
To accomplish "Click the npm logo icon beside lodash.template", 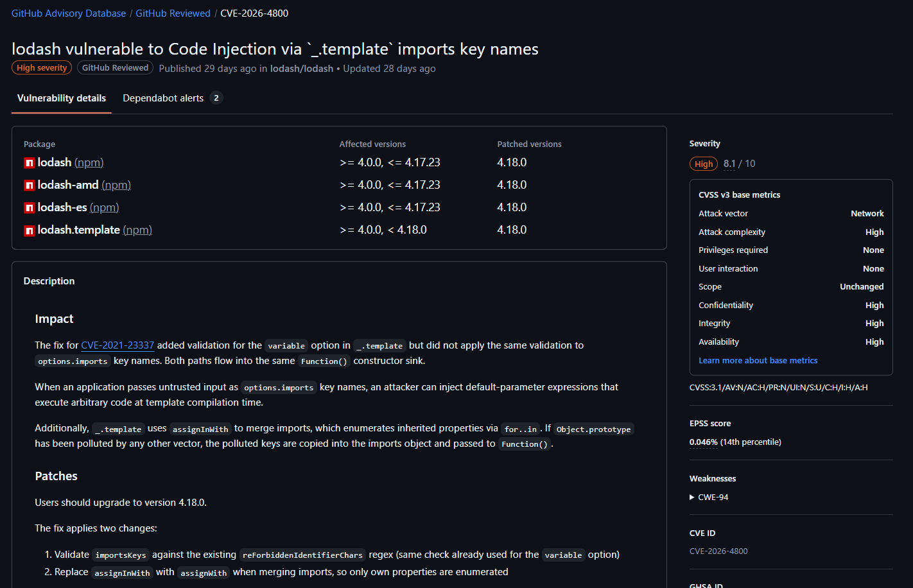I will coord(29,230).
